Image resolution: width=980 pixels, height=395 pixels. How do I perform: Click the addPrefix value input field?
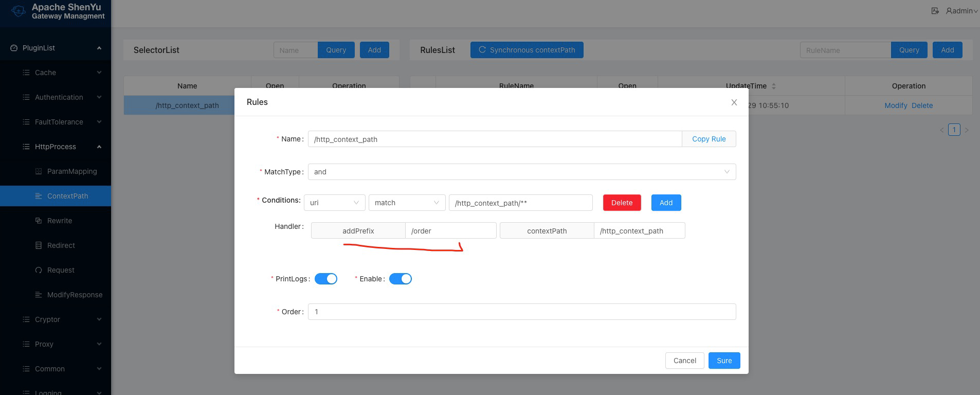[450, 231]
